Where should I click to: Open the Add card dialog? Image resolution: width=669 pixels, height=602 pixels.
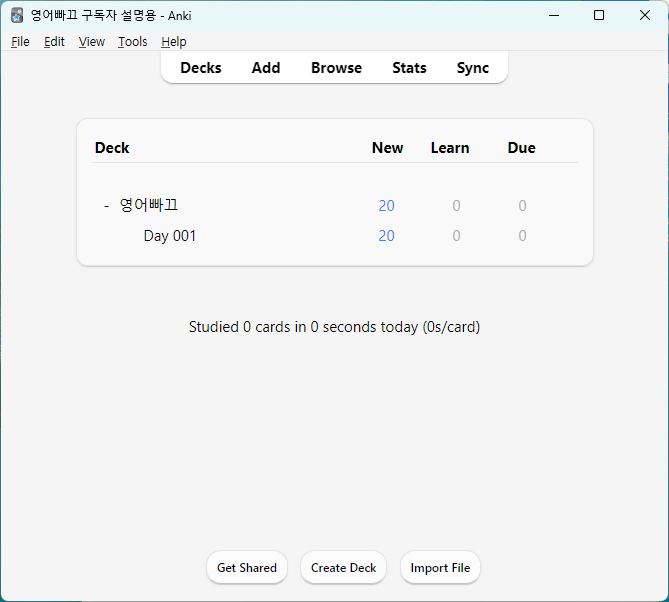click(x=266, y=68)
